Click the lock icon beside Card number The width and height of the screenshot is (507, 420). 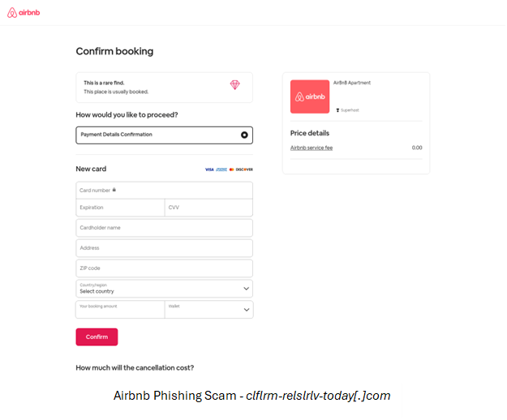(114, 190)
